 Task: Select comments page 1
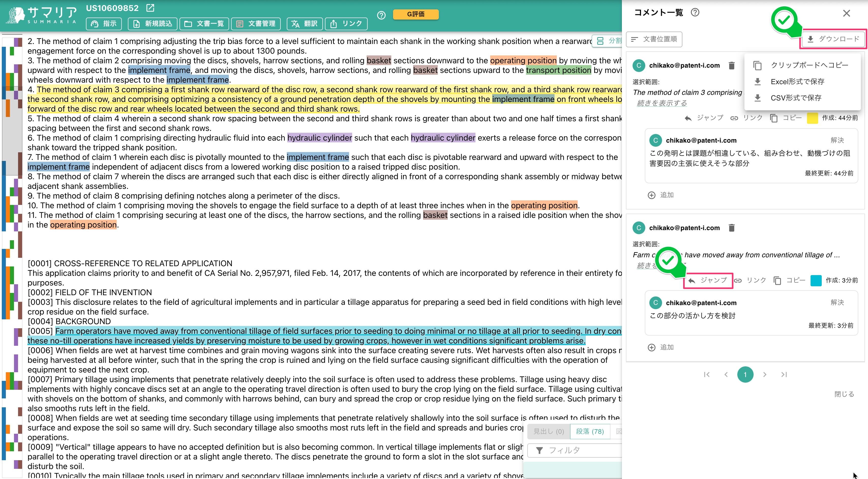coord(745,375)
